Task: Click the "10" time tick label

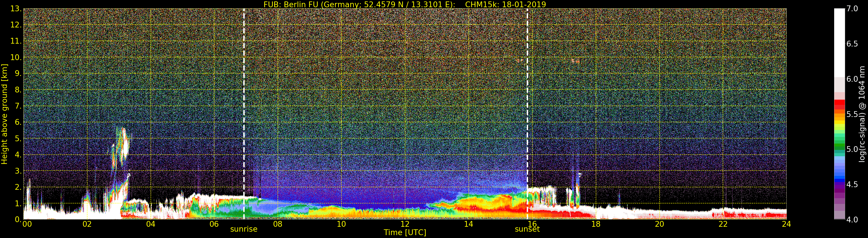Action: [x=341, y=224]
